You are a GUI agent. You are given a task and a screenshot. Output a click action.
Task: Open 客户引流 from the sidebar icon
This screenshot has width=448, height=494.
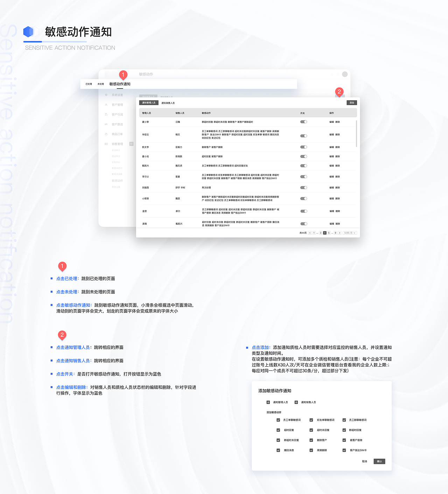point(106,114)
